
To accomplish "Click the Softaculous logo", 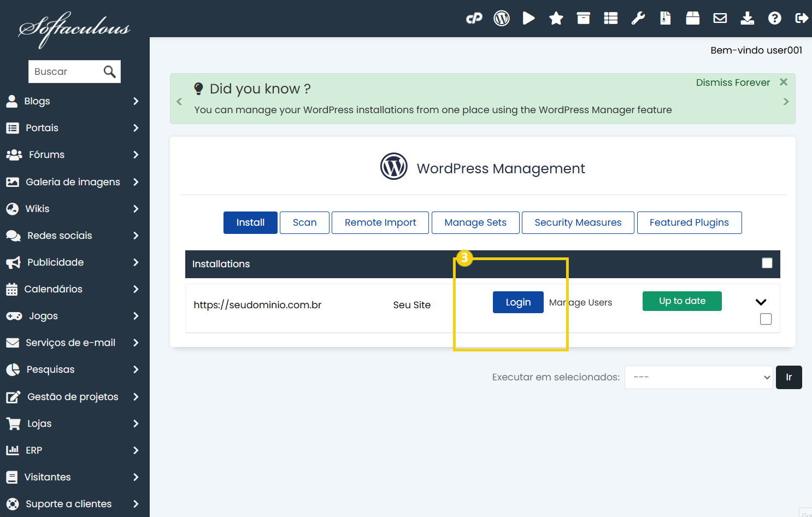I will point(74,29).
